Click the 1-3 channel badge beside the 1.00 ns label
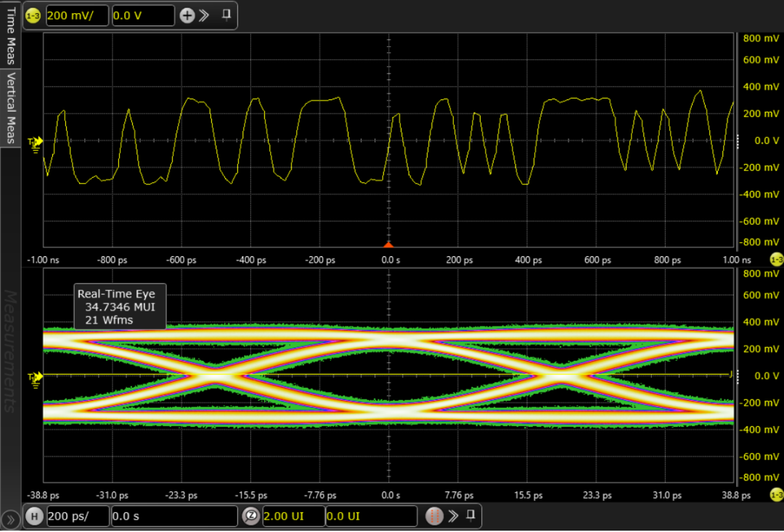The height and width of the screenshot is (532, 784). (x=777, y=260)
